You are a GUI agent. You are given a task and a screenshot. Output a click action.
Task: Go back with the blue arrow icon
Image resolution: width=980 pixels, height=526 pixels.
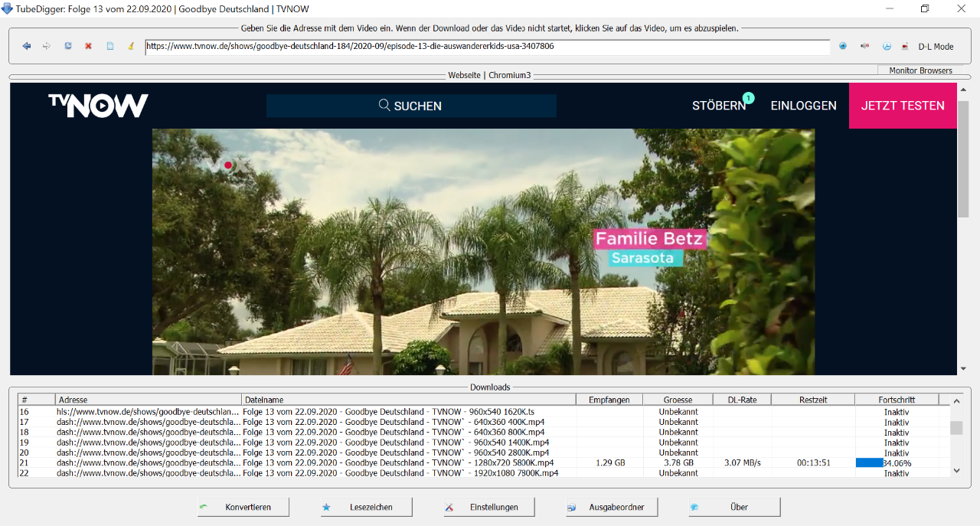click(x=27, y=46)
